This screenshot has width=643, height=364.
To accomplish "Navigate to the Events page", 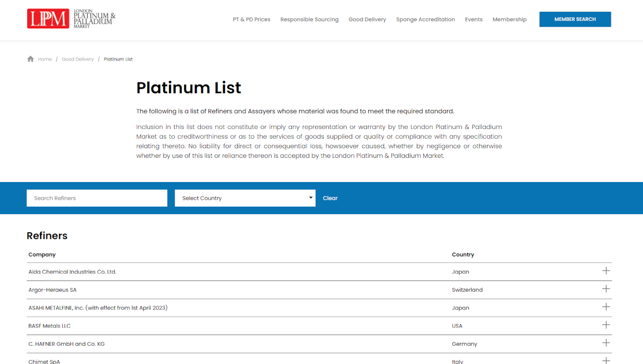I will coord(474,19).
